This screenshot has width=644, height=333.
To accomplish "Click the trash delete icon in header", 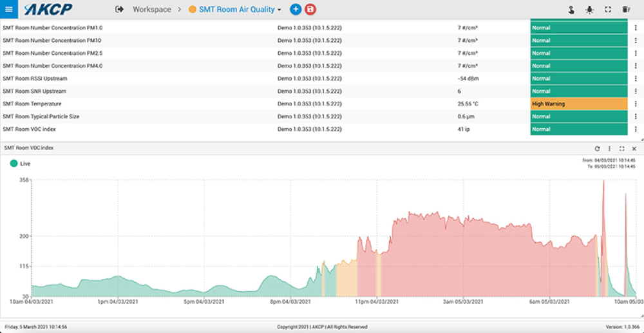I will [625, 10].
